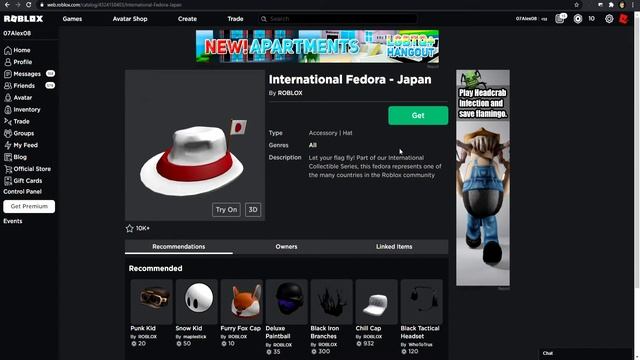Open the Avatar Shop menu

coord(130,19)
